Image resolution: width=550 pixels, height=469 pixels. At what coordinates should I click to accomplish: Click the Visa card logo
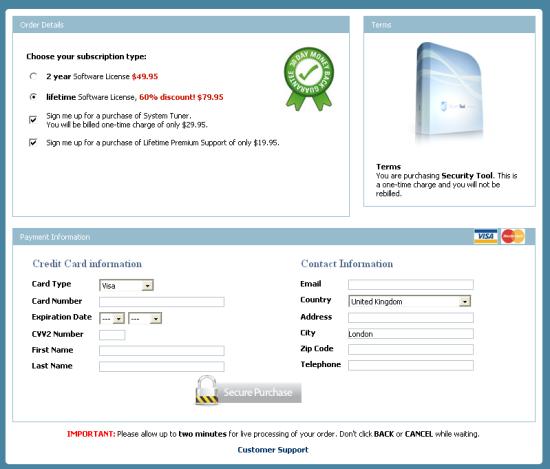(485, 236)
